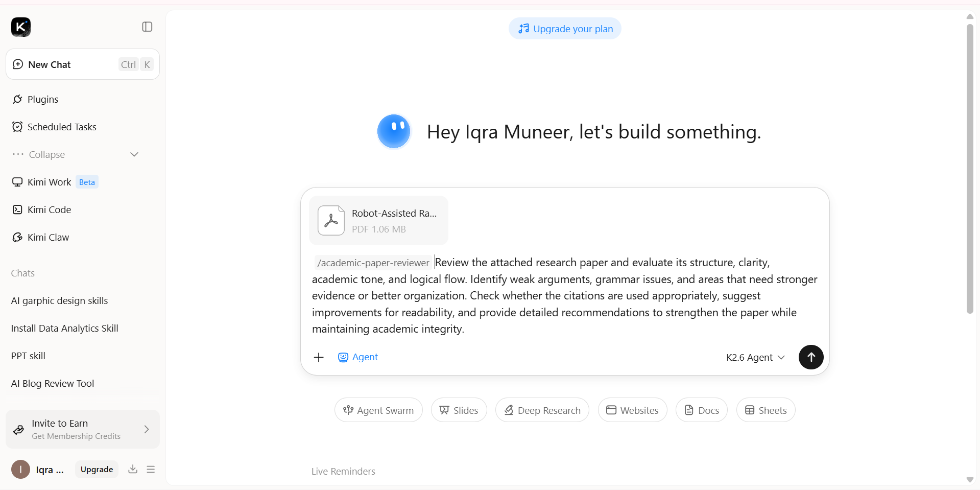
Task: Start a New Chat
Action: [83, 64]
